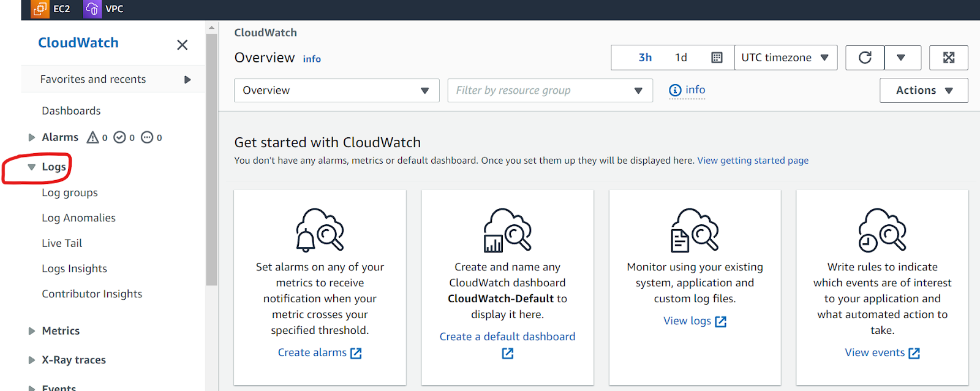The image size is (980, 391).
Task: Click the dashboard chart cloud icon
Action: click(x=507, y=230)
